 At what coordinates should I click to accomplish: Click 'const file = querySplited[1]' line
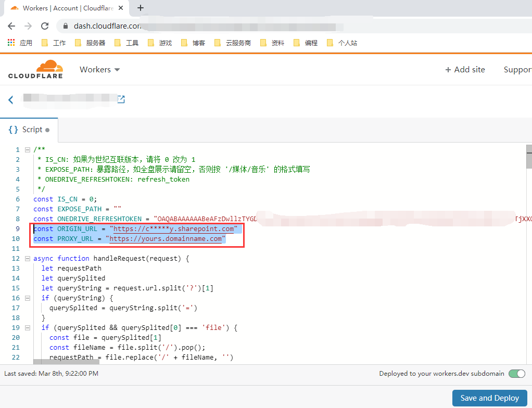106,337
